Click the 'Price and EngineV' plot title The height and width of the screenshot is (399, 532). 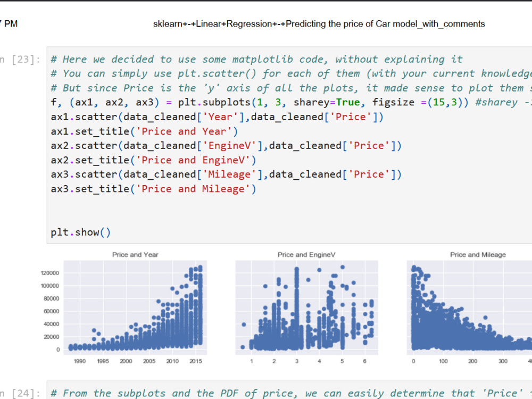coord(306,255)
